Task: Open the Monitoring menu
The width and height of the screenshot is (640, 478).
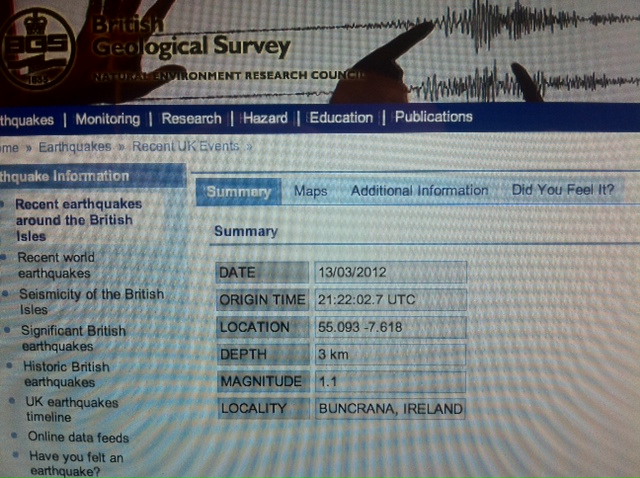Action: [x=108, y=119]
